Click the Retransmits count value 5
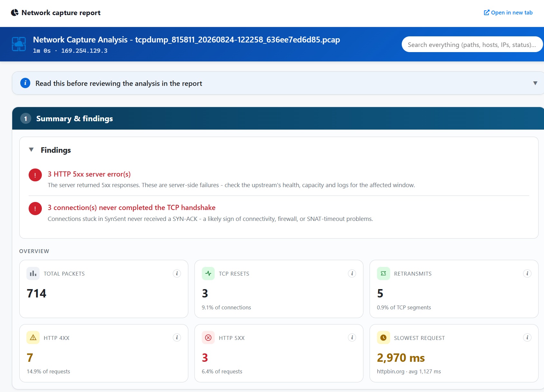This screenshot has width=544, height=392. tap(380, 293)
